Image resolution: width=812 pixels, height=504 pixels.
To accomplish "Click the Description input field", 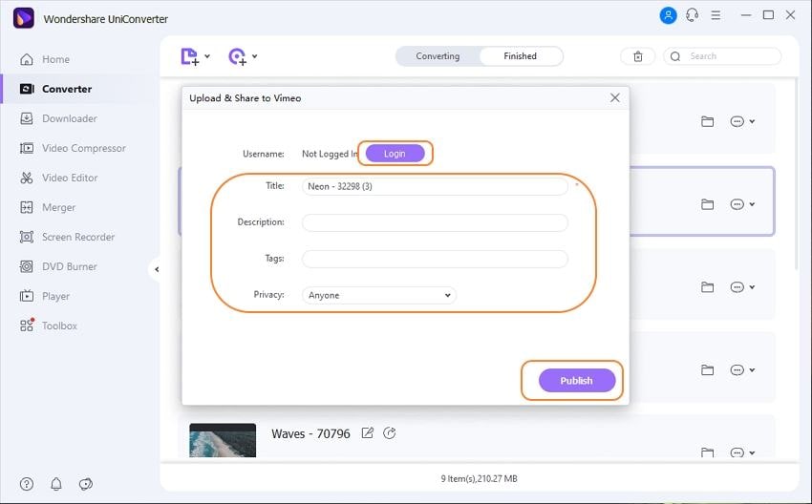I will [x=435, y=222].
